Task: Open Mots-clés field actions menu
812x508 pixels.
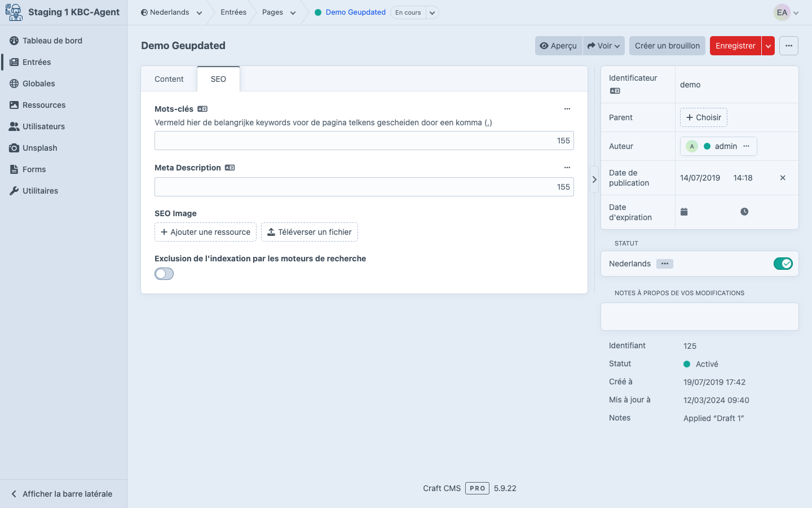Action: 567,109
